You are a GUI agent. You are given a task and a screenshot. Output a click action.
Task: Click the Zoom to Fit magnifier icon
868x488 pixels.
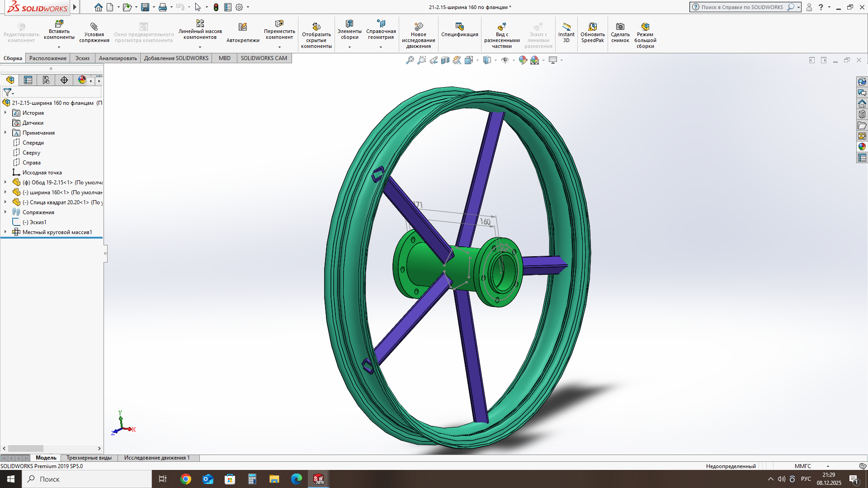click(x=410, y=60)
